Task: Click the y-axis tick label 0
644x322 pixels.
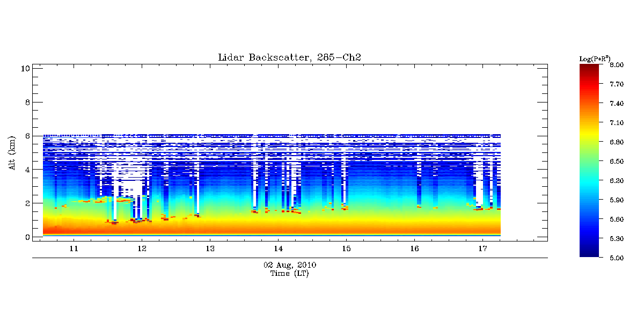Action: click(27, 237)
